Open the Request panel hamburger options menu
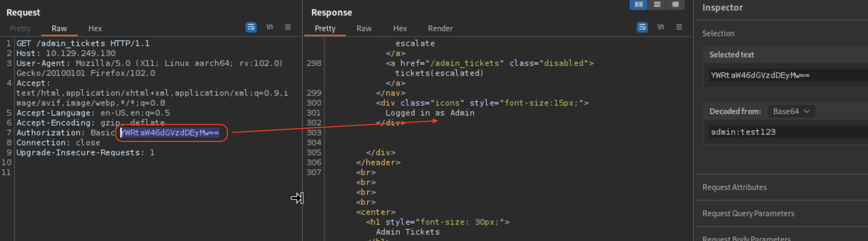 click(x=288, y=27)
